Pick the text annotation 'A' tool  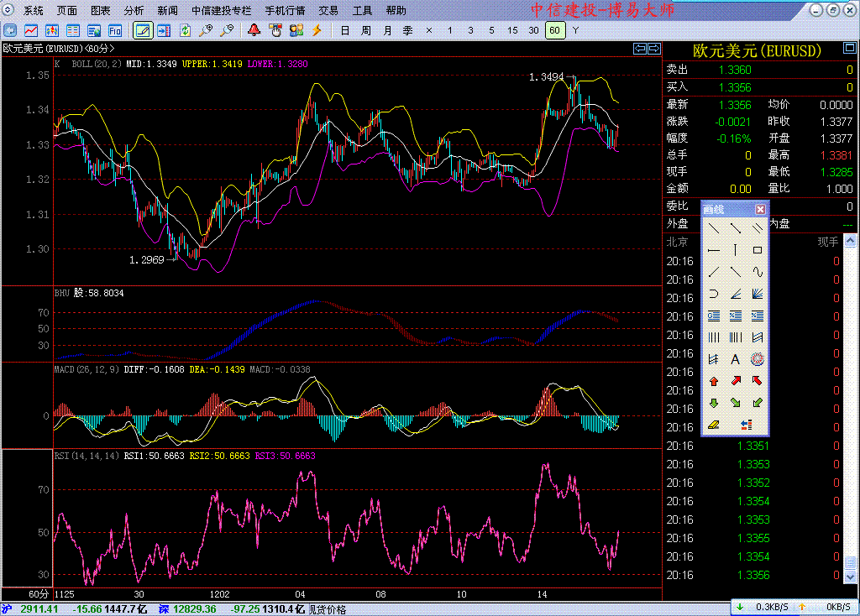(736, 359)
